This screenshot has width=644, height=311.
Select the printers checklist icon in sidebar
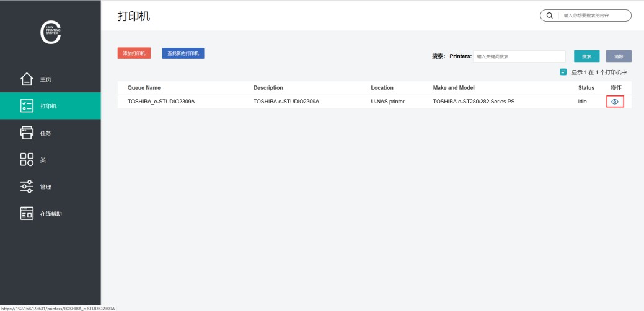(x=27, y=106)
